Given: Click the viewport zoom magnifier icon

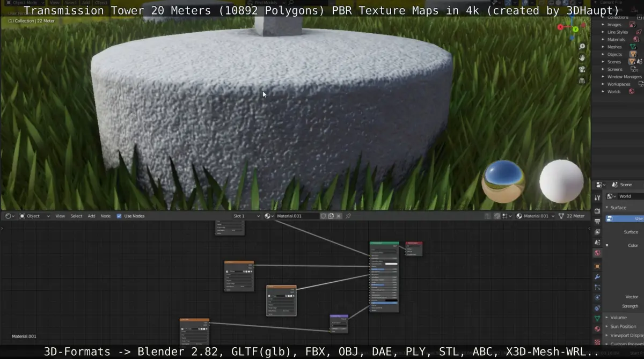Looking at the screenshot, I should pyautogui.click(x=582, y=47).
